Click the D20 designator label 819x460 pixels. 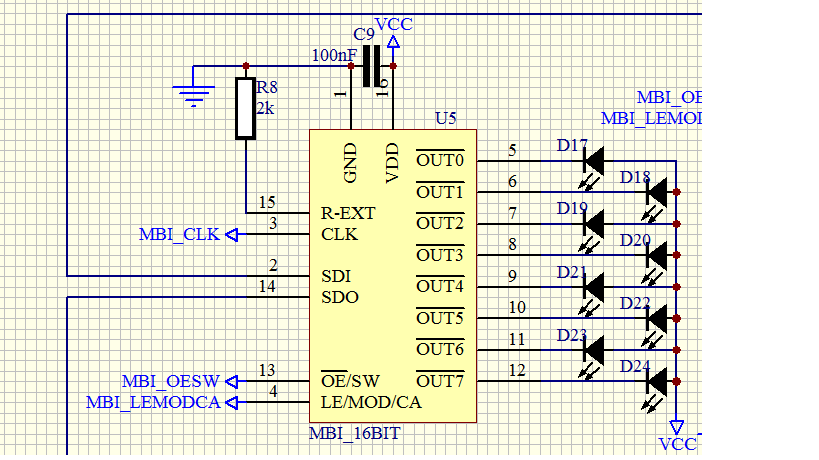[x=635, y=240]
